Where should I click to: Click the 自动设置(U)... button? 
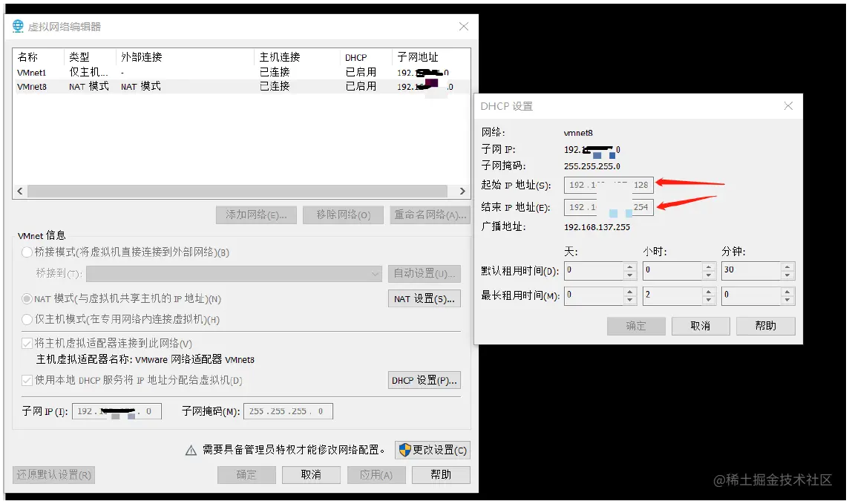coord(424,273)
